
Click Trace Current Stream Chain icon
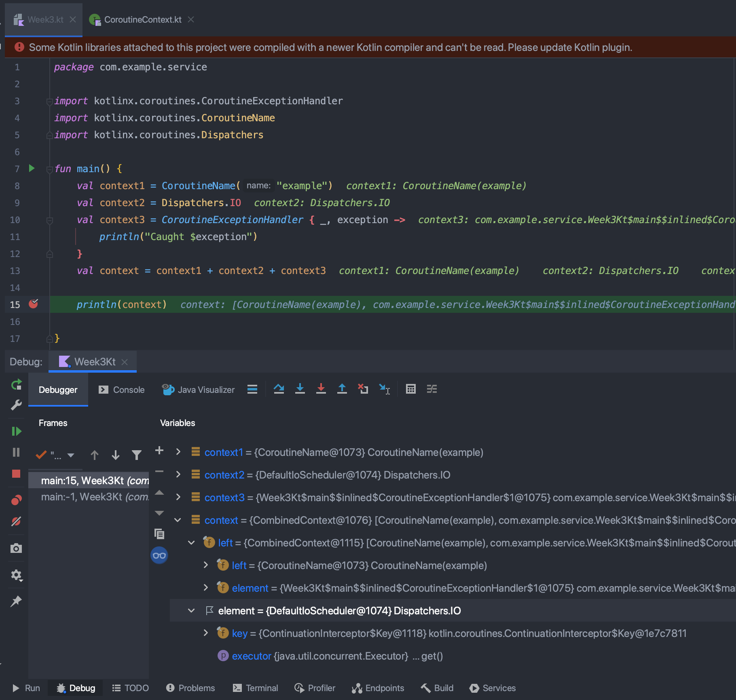432,389
